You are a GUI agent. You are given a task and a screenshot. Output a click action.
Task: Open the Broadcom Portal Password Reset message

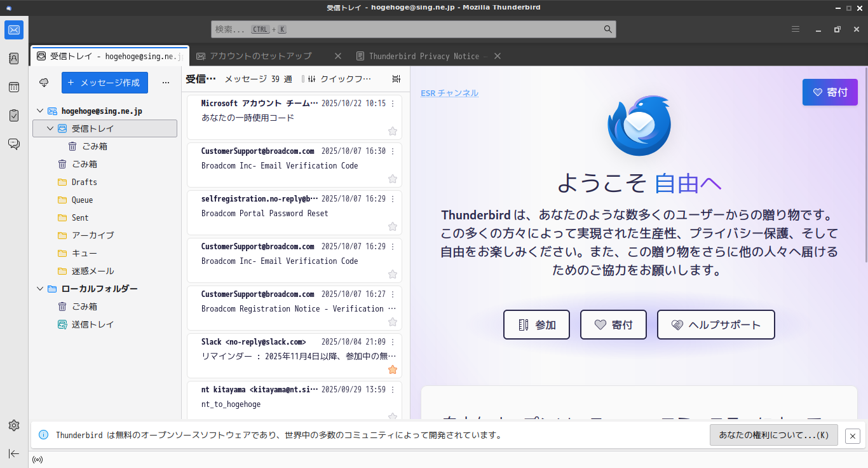tap(294, 212)
